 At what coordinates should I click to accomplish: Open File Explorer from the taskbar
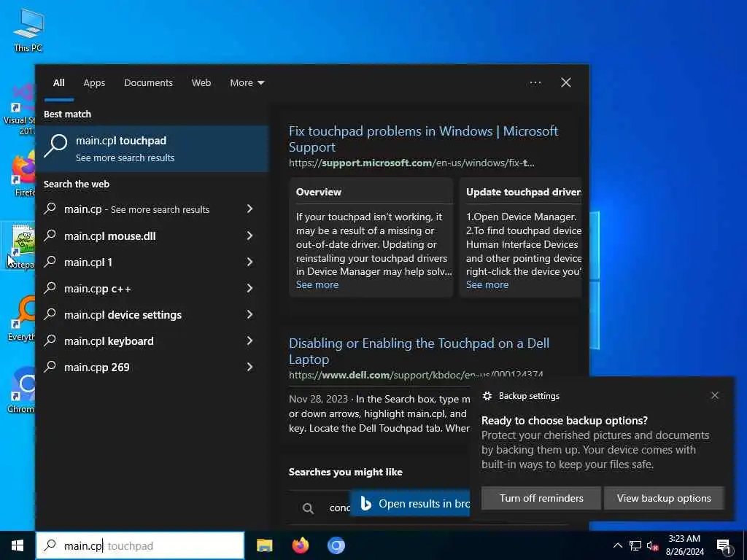pos(264,545)
